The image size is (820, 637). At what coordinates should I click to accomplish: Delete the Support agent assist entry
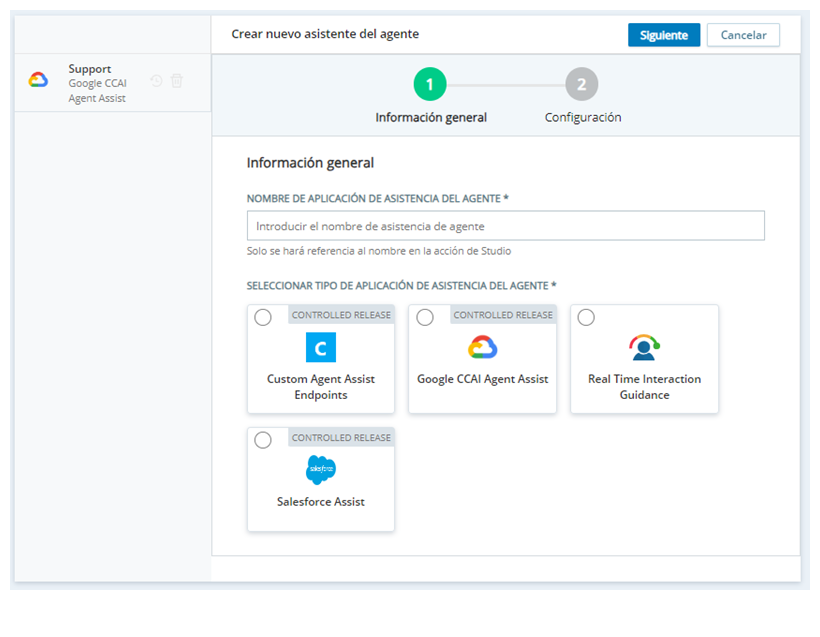(177, 81)
